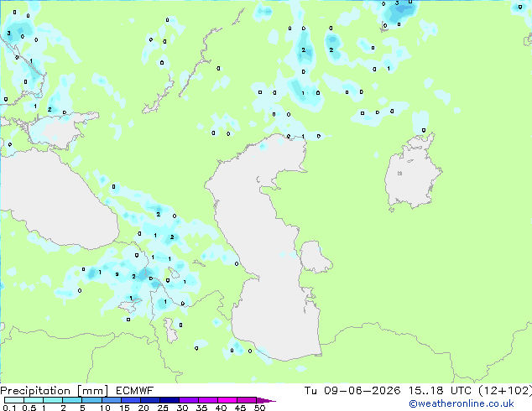Viewport: 532px width, 411px height.
Task: Click the "Precipitation" title word
Action: (35, 391)
